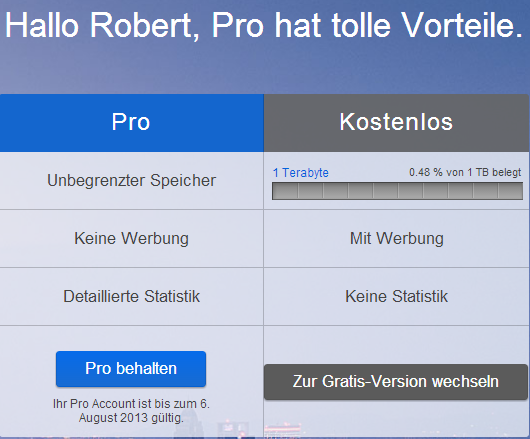The height and width of the screenshot is (439, 530).
Task: Click the Unbegrenzter Speicher cell
Action: (131, 180)
